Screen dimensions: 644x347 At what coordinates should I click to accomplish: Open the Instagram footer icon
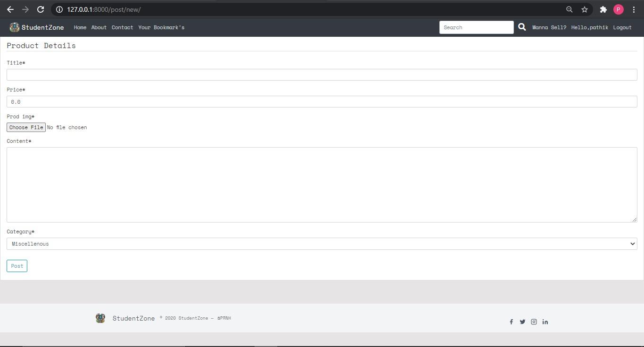pos(534,322)
